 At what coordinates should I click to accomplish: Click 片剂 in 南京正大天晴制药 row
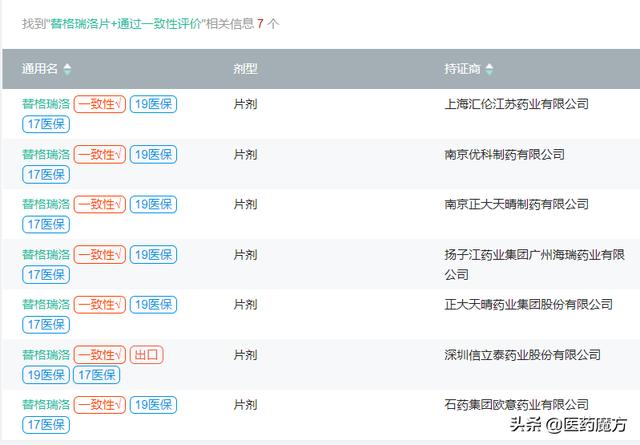point(245,204)
